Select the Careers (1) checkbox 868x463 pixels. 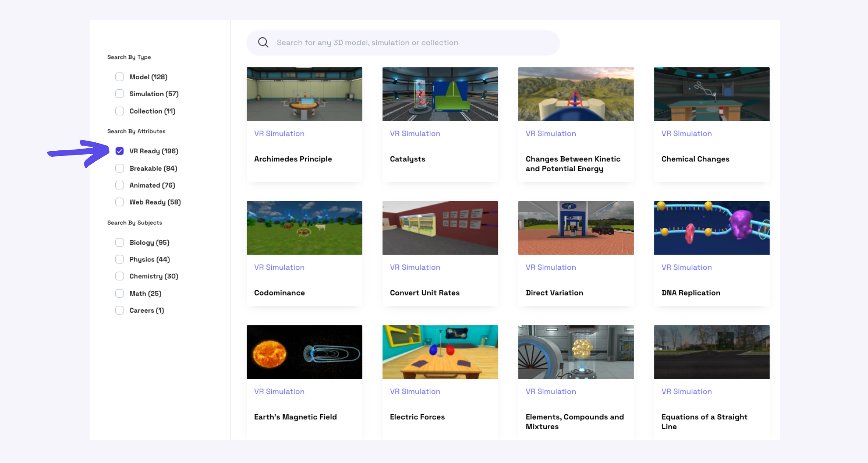120,311
